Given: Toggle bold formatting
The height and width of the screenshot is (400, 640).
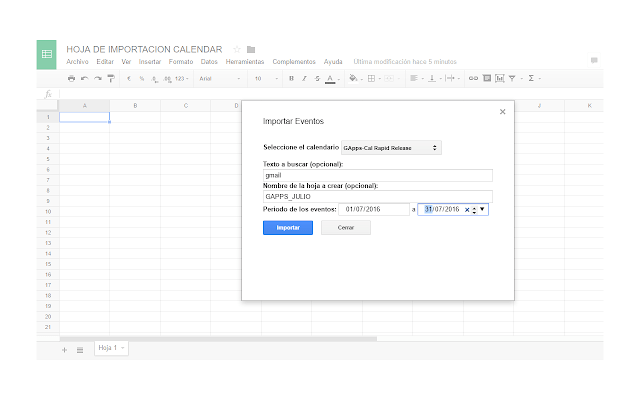Looking at the screenshot, I should point(291,78).
